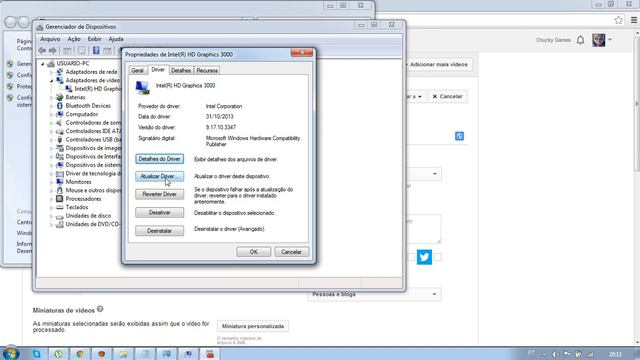Click the Baterias device icon

(60, 97)
